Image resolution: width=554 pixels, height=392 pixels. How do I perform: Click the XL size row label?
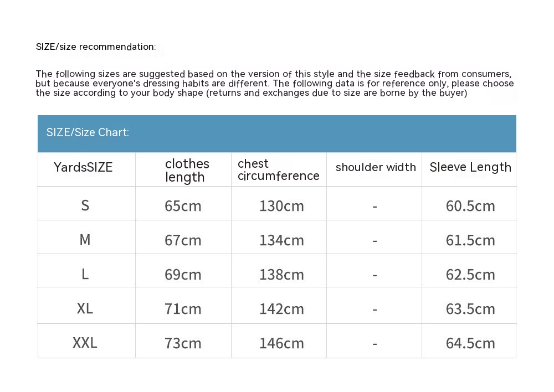point(85,308)
